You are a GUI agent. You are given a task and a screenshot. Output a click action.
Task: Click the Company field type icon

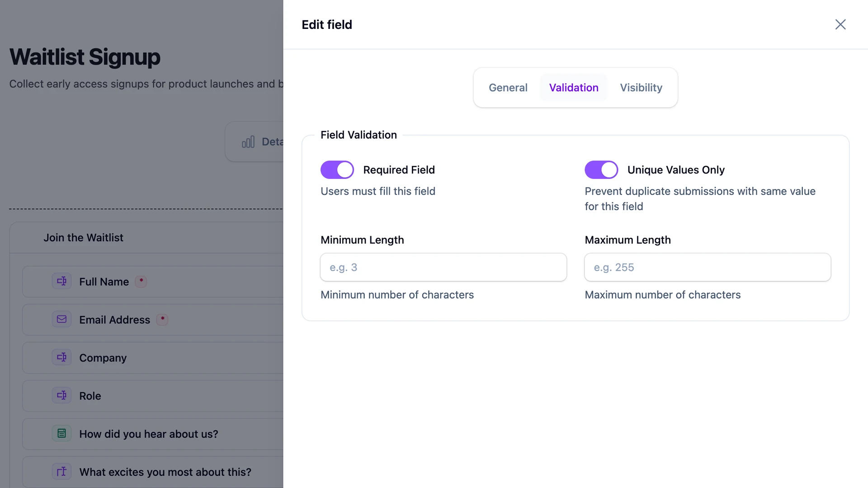(61, 357)
